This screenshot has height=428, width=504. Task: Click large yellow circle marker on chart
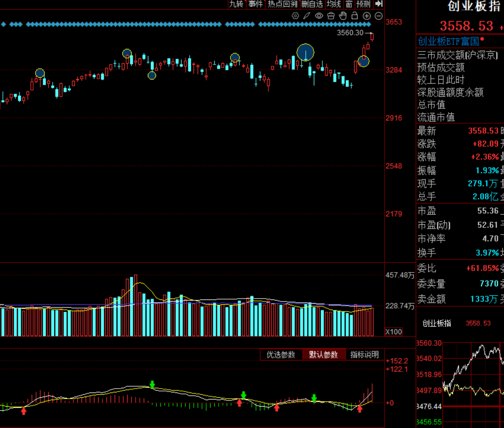(x=305, y=53)
